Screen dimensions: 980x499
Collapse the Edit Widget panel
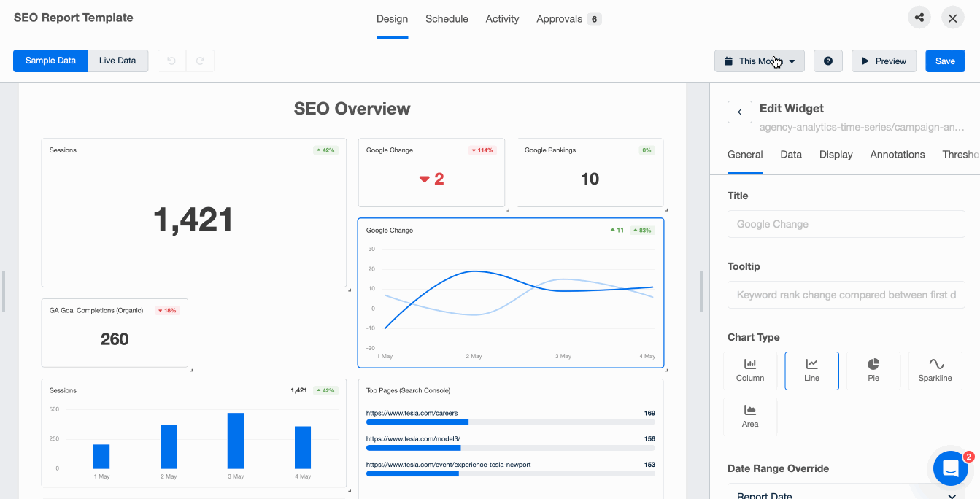tap(739, 111)
